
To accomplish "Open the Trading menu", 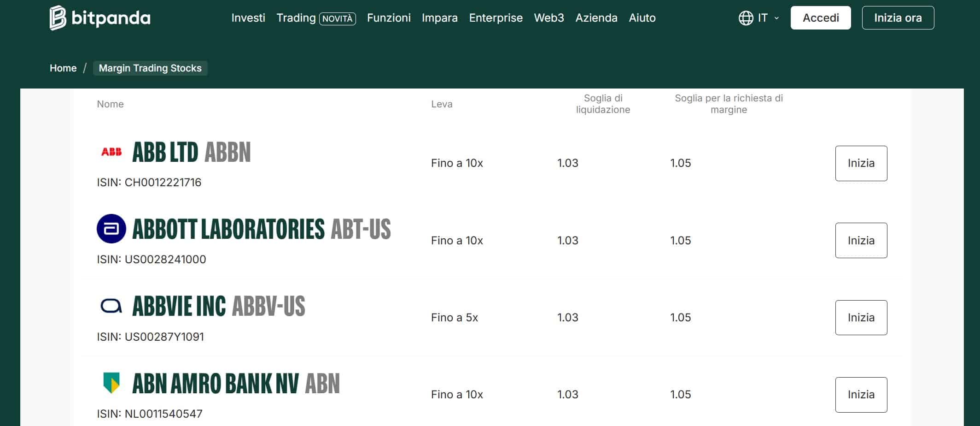I will (x=296, y=18).
